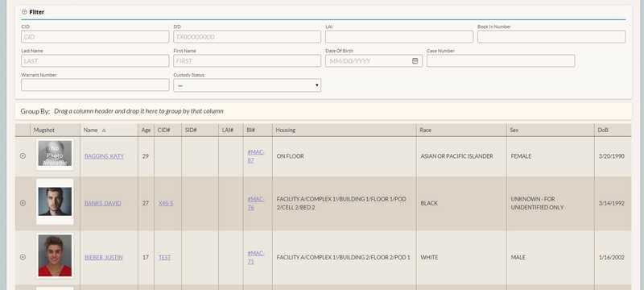Select the age 27 cell
The width and height of the screenshot is (644, 290).
pos(146,203)
